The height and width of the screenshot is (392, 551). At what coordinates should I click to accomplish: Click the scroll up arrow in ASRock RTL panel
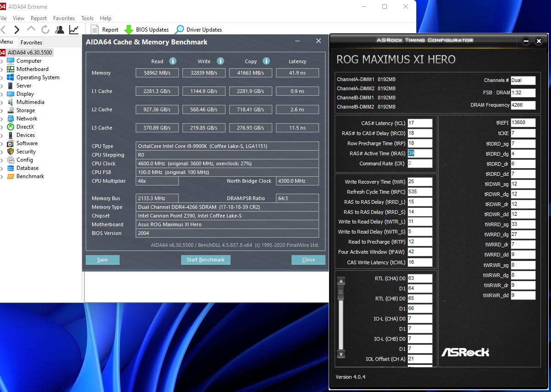point(341,282)
